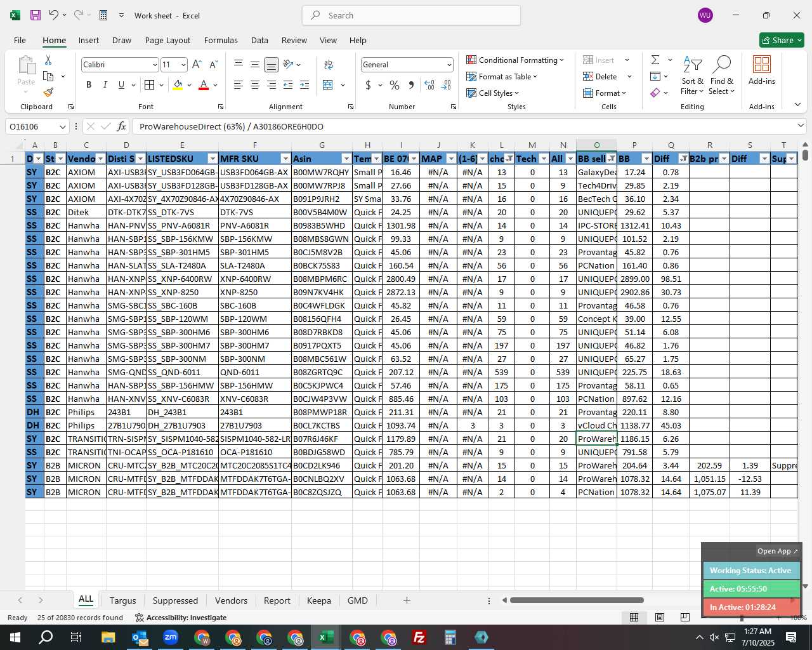
Task: Open filter dropdown for MFR SKU column
Action: tap(285, 159)
